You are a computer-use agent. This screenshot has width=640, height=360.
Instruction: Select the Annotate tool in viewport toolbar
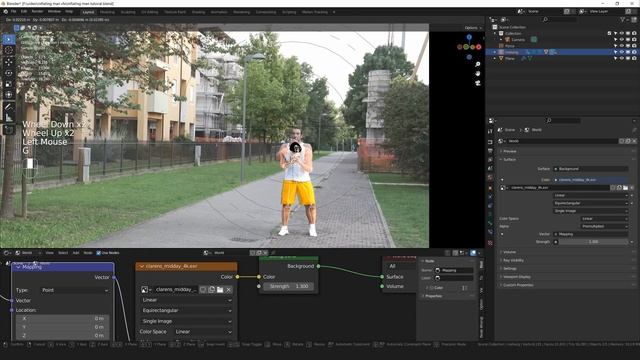[9, 107]
